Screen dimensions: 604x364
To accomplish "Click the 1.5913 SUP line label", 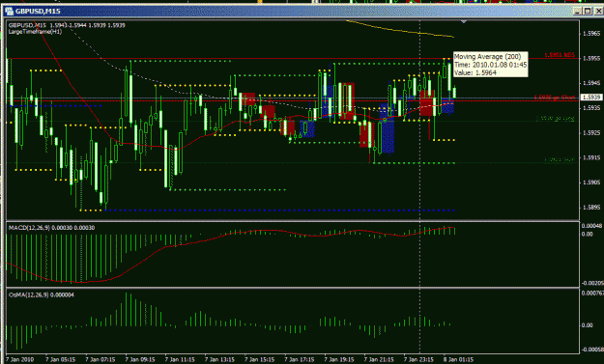I will click(560, 159).
